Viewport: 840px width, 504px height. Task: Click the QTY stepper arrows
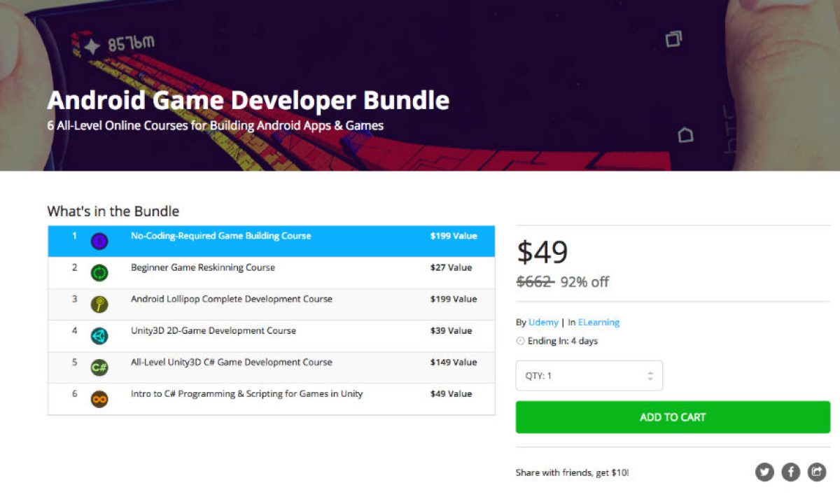[650, 376]
